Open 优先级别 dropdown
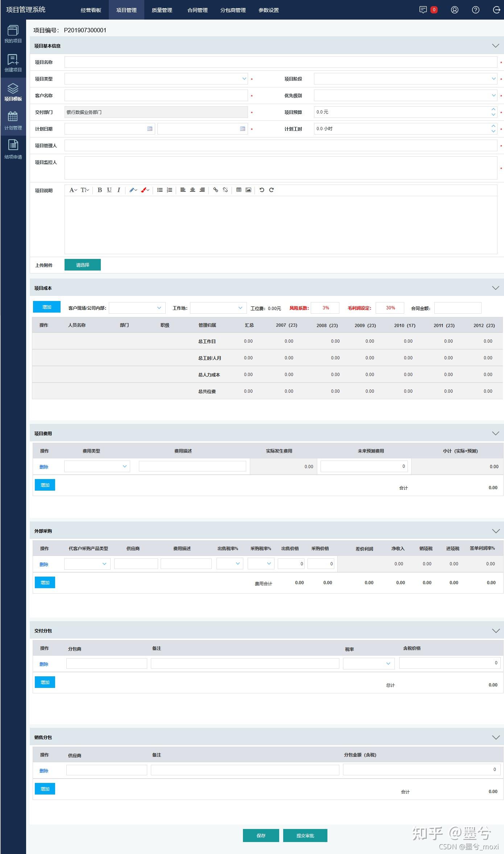This screenshot has height=854, width=504. [405, 95]
